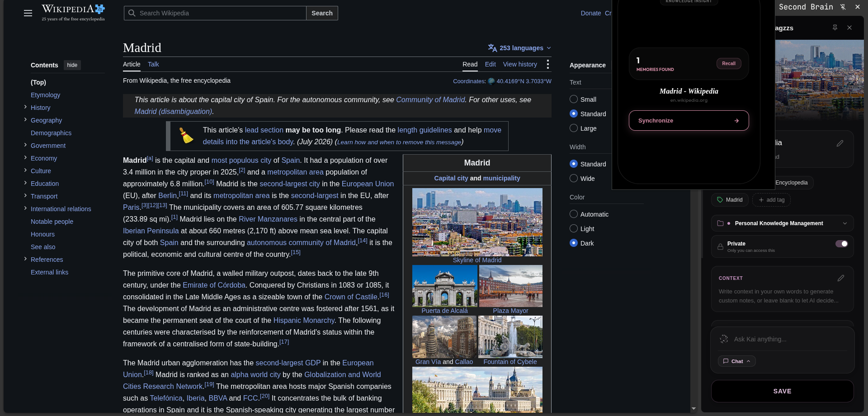Unpin the Second Brain side panel
This screenshot has height=416, width=868.
tap(843, 7)
